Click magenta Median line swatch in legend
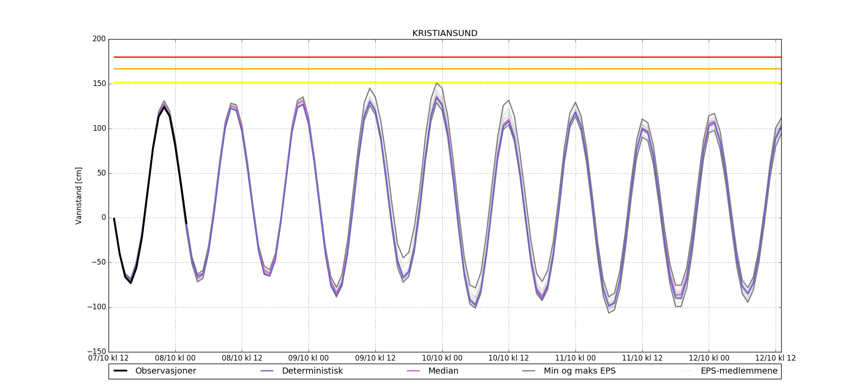 point(413,371)
